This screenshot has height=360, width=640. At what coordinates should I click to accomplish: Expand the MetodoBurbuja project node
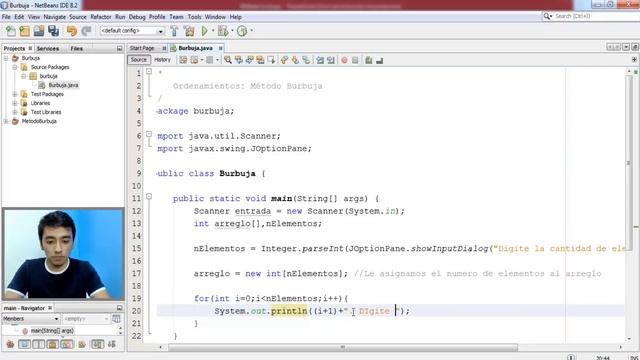(6, 121)
